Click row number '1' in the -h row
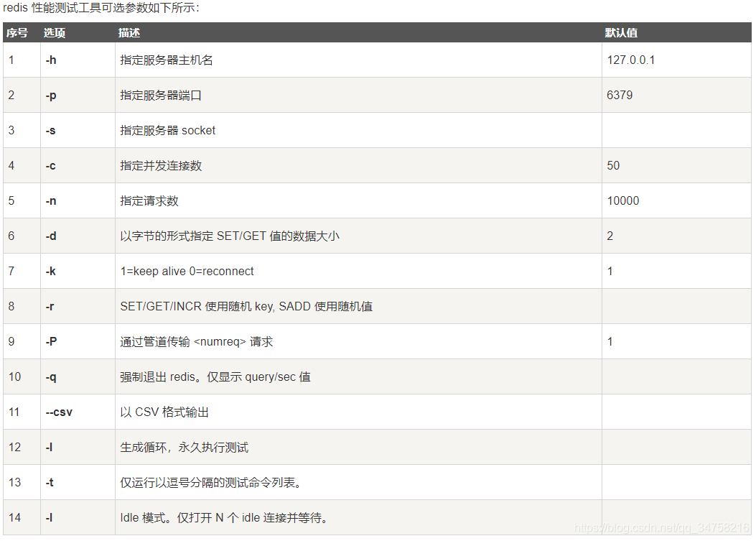This screenshot has width=756, height=541. coord(11,60)
